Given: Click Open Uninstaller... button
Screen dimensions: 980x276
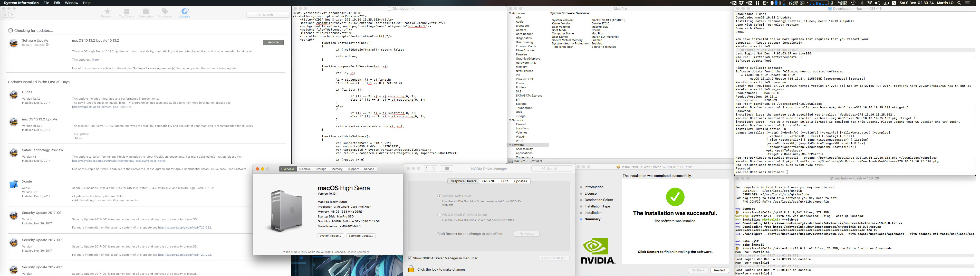Looking at the screenshot, I should [554, 258].
